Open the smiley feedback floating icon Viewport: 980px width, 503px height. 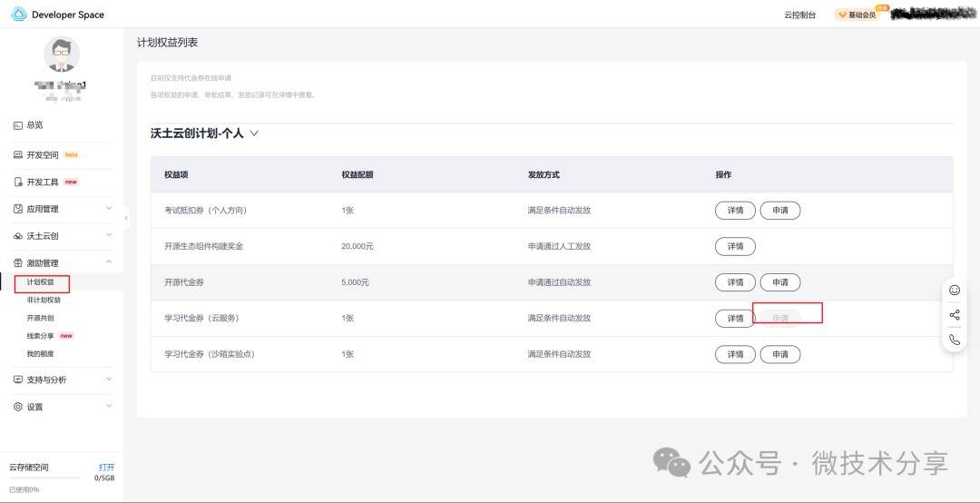(x=955, y=290)
